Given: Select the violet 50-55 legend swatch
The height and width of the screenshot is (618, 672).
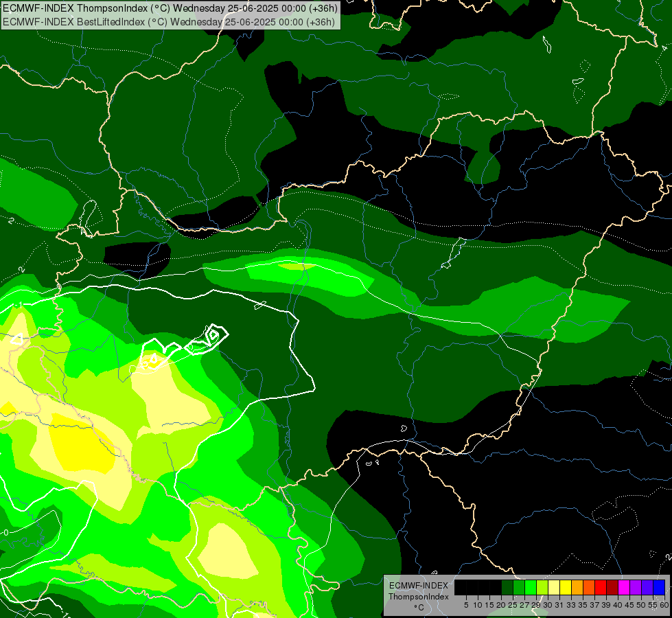Looking at the screenshot, I should coord(647,587).
